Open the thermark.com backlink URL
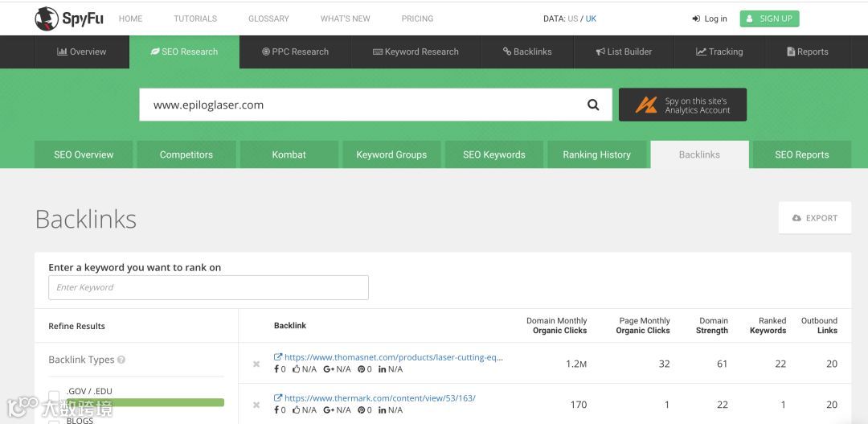The width and height of the screenshot is (868, 424). (x=379, y=398)
